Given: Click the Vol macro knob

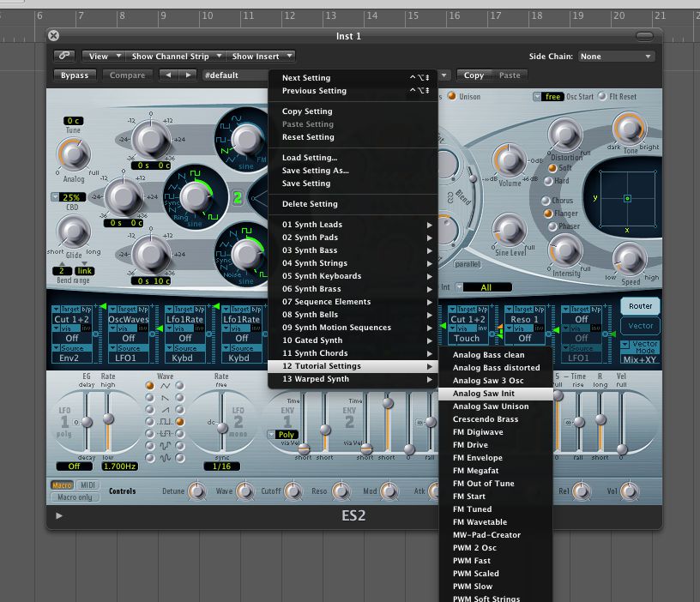Looking at the screenshot, I should [630, 491].
